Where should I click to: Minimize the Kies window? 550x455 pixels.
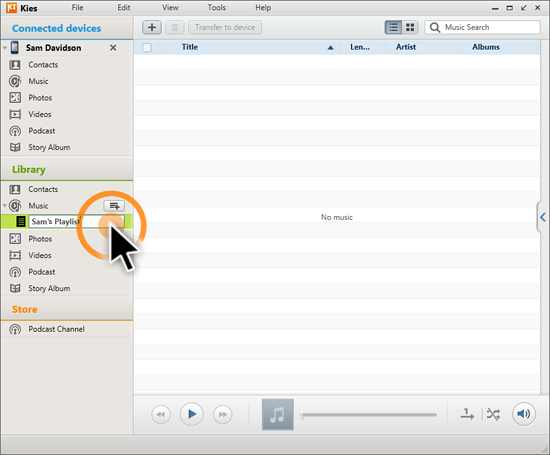pos(495,8)
